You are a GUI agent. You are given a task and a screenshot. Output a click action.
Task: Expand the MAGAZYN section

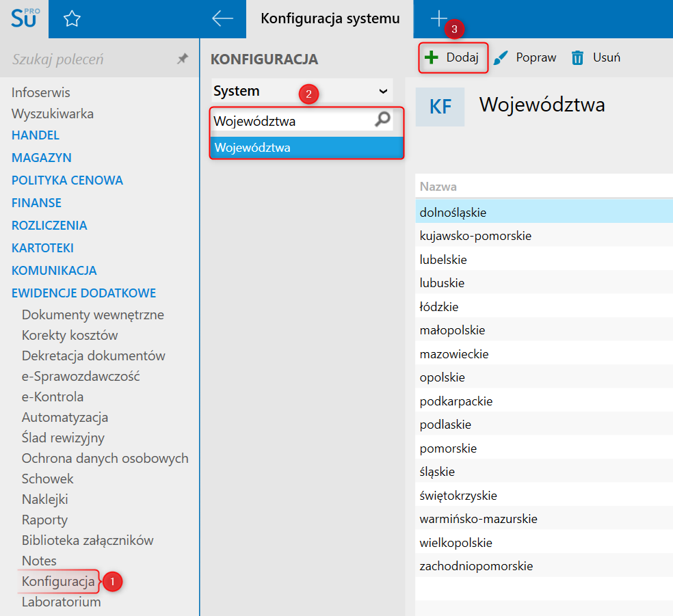click(41, 158)
